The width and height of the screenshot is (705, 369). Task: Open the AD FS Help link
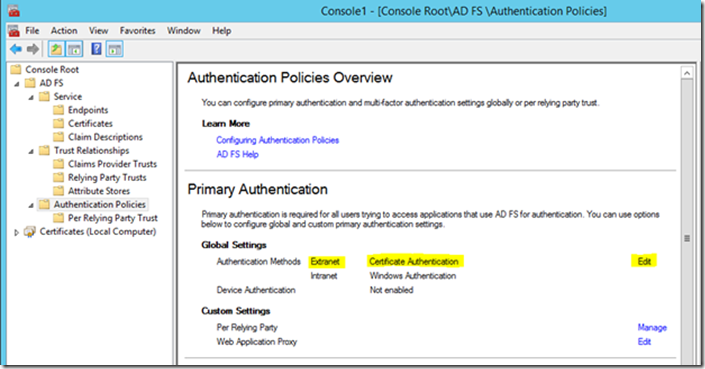click(x=237, y=154)
